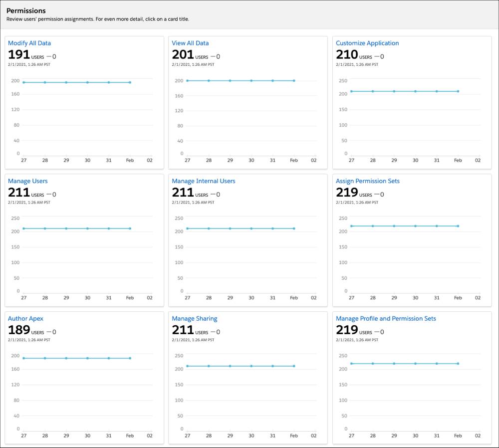Viewport: 499px width, 448px height.
Task: Open the Modify All Data card title
Action: pos(29,43)
